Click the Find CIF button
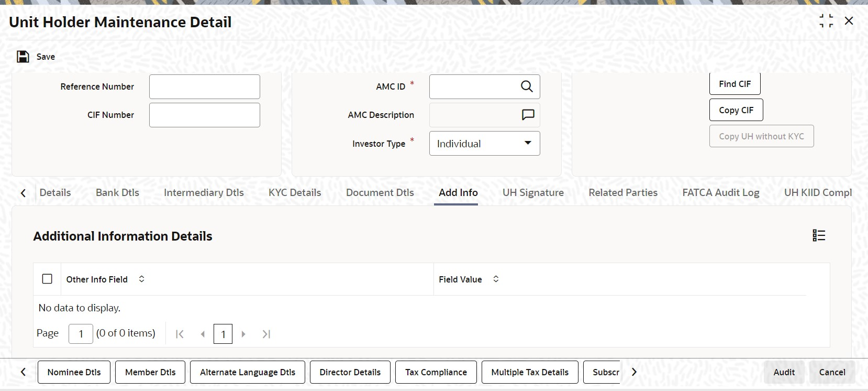 point(735,84)
